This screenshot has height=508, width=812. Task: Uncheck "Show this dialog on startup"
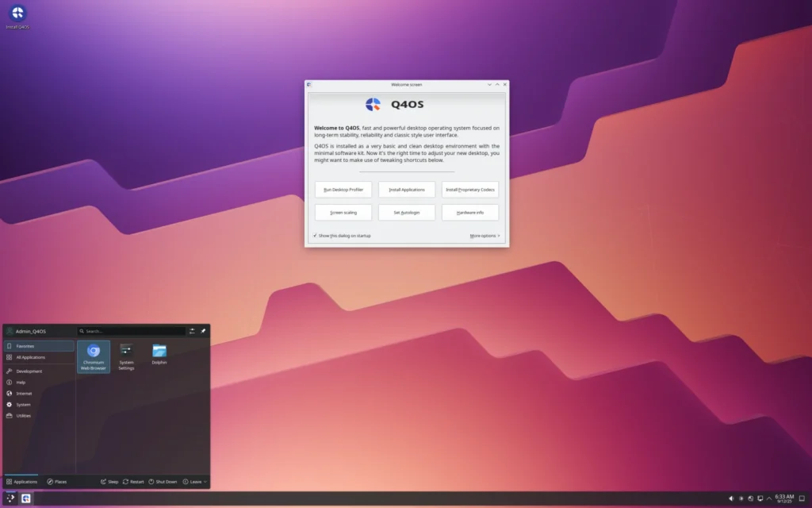coord(316,236)
